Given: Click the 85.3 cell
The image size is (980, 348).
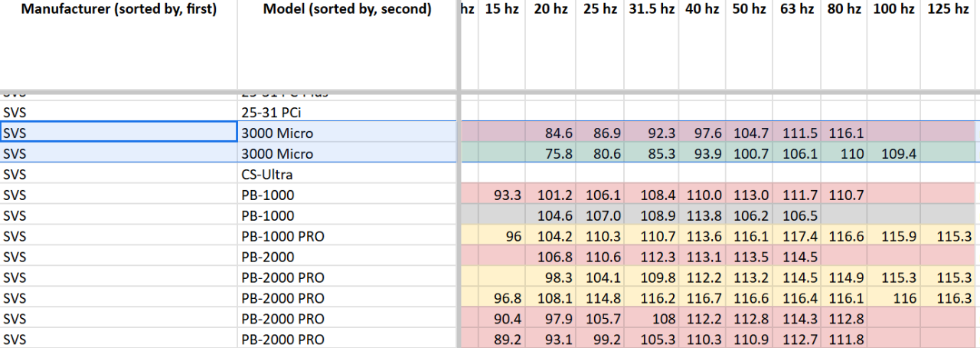Looking at the screenshot, I should pyautogui.click(x=652, y=153).
